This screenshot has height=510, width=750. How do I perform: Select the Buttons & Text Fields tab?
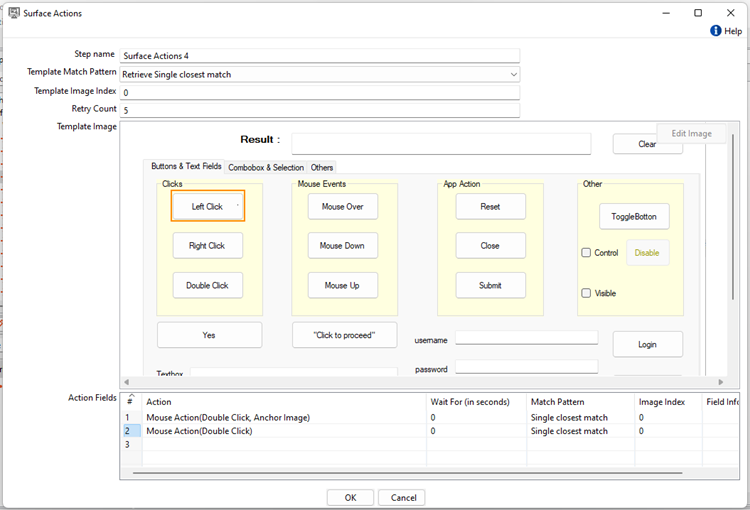point(186,166)
